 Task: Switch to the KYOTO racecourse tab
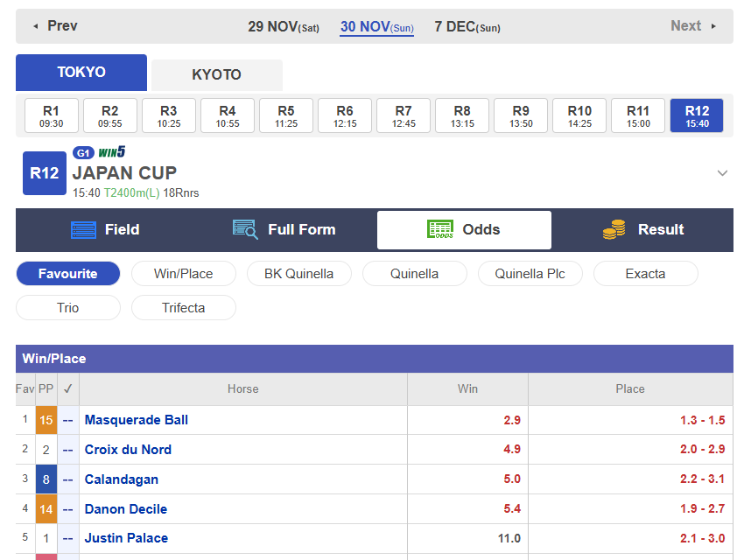[x=216, y=74]
